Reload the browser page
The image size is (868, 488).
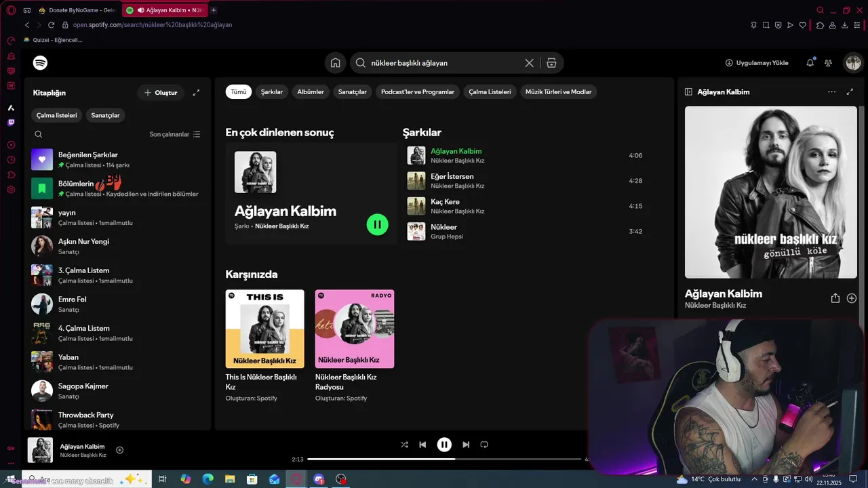click(x=51, y=25)
